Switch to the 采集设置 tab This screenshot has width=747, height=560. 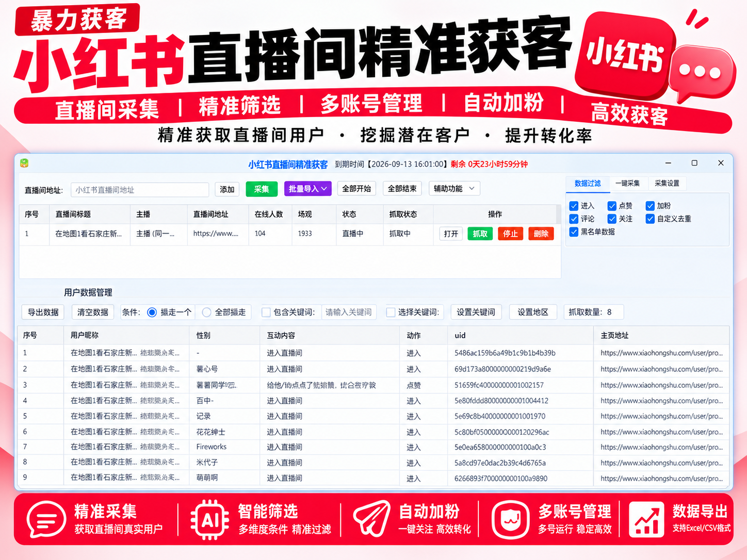(x=667, y=183)
